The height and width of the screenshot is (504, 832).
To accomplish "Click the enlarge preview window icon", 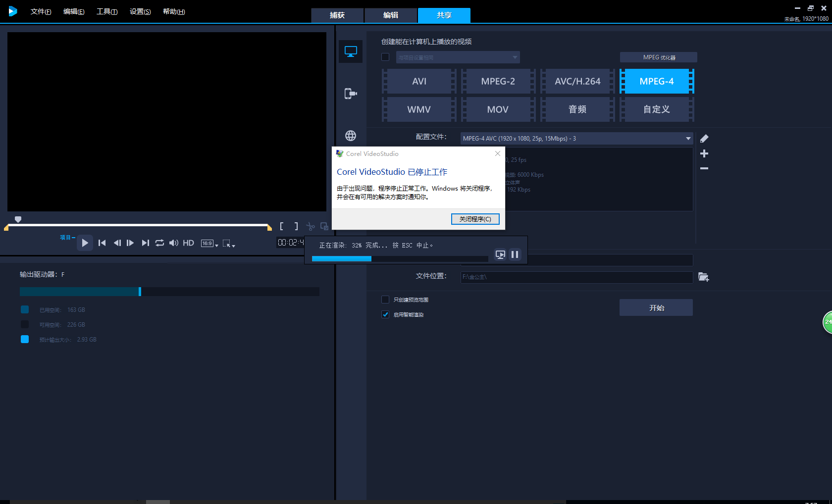I will (324, 226).
